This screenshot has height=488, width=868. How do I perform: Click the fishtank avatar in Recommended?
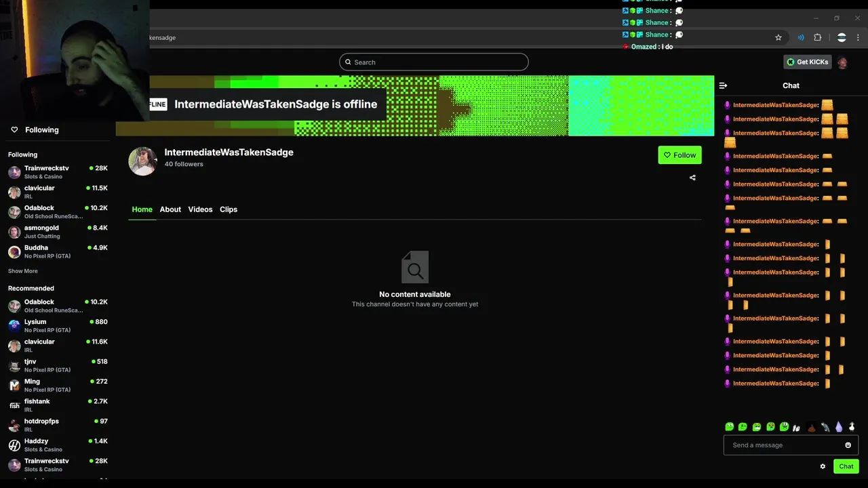click(x=14, y=405)
